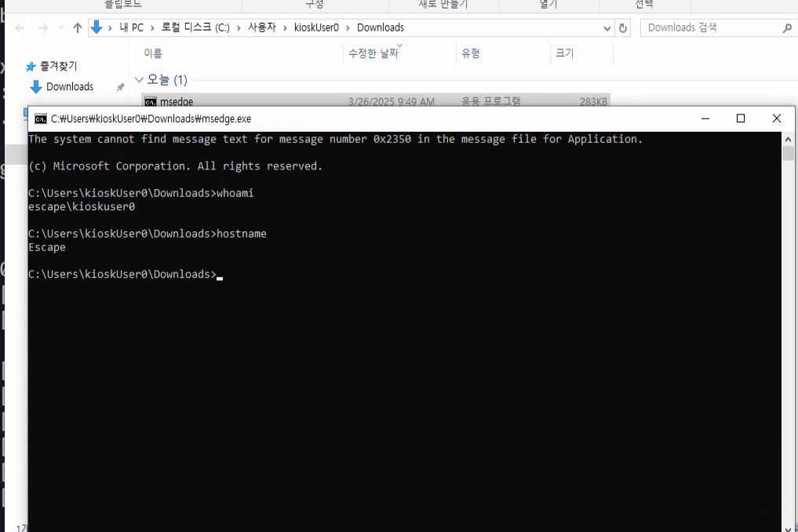Click the pin icon next to Downloads
This screenshot has width=798, height=532.
(x=120, y=87)
